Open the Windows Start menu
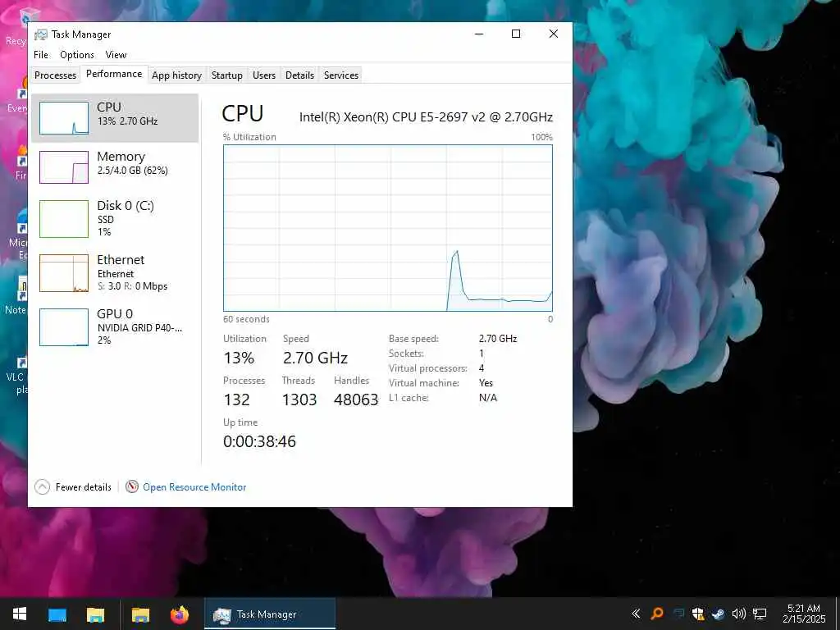840x630 pixels. [20, 614]
